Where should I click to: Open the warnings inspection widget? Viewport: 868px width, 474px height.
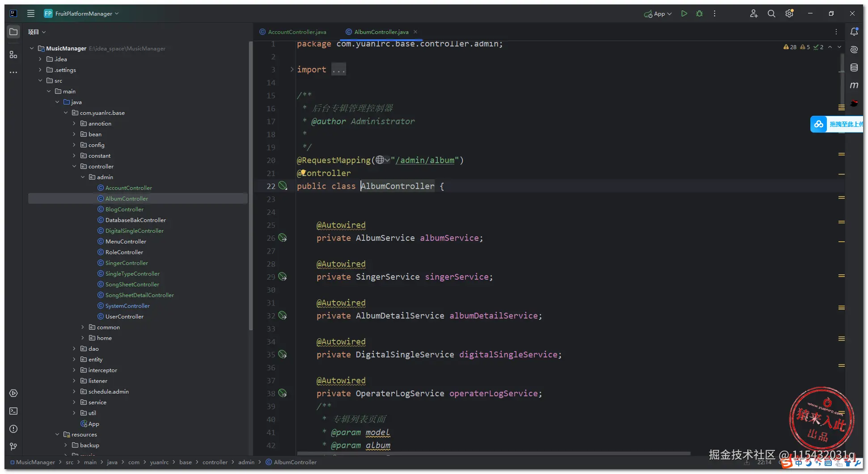803,47
